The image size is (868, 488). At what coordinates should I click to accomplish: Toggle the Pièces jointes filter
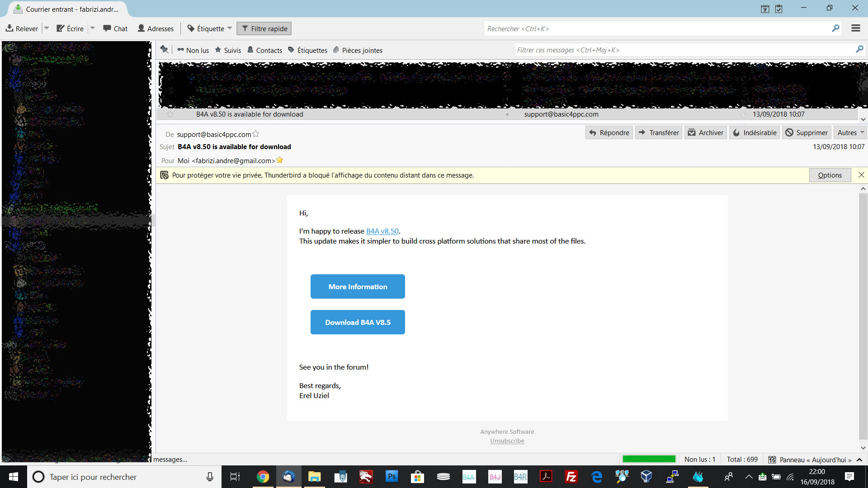pyautogui.click(x=358, y=50)
